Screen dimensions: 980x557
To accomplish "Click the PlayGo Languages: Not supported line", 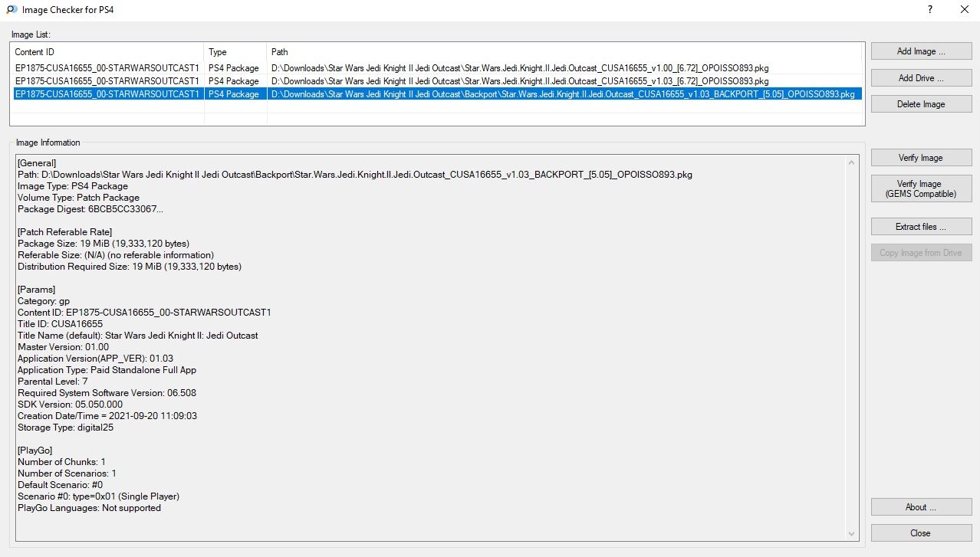I will 89,508.
